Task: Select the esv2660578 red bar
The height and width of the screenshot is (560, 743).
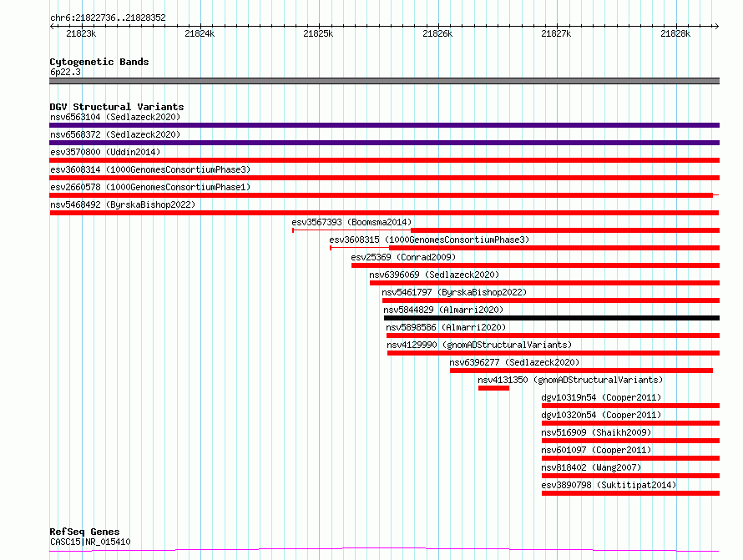Action: pyautogui.click(x=381, y=195)
